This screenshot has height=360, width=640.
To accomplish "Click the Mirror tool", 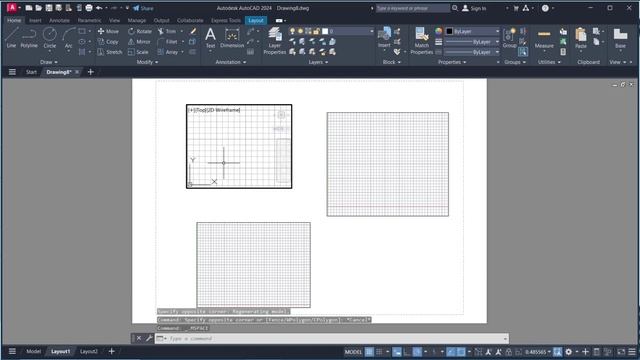I will tap(139, 42).
